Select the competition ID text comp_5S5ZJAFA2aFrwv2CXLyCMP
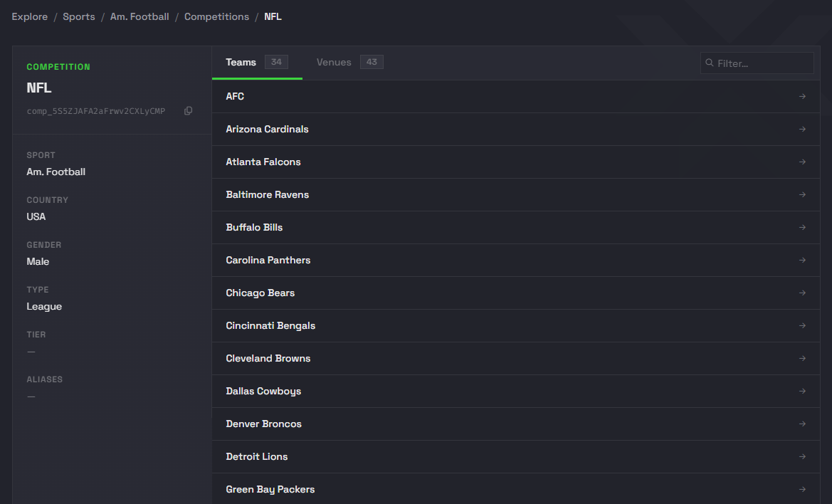Image resolution: width=832 pixels, height=504 pixels. pyautogui.click(x=96, y=111)
